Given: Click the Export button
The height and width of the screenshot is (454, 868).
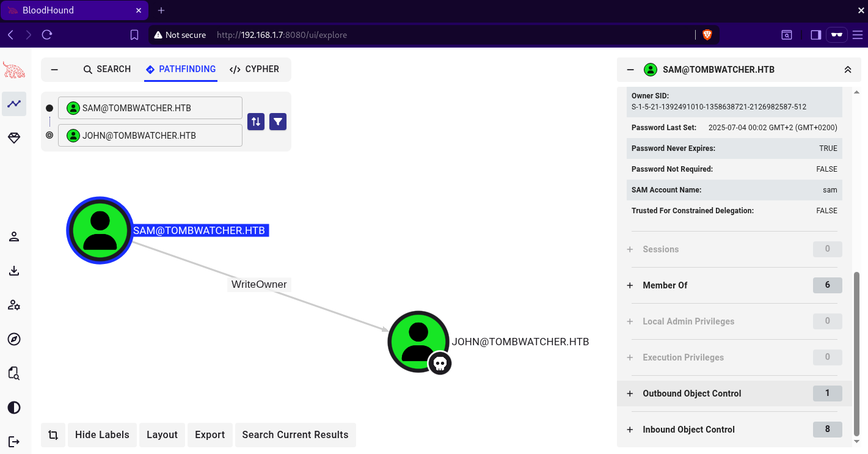Looking at the screenshot, I should [210, 435].
